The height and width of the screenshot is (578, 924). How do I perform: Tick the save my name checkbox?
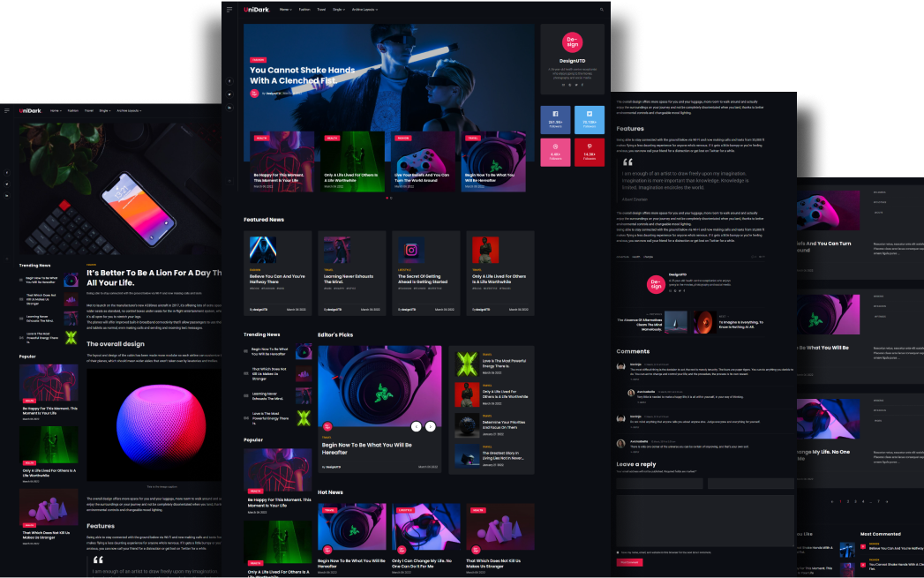point(618,552)
